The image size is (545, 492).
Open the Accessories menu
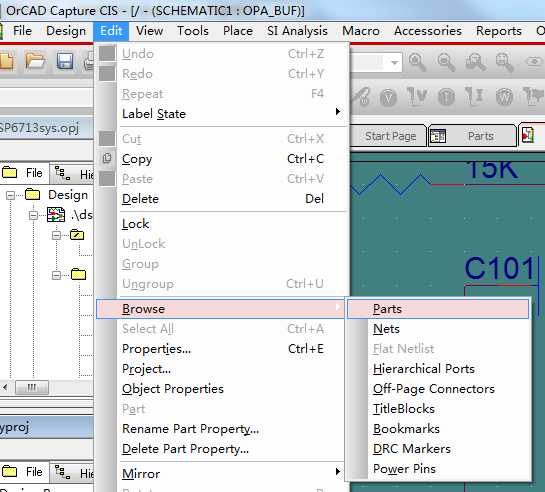[x=428, y=31]
